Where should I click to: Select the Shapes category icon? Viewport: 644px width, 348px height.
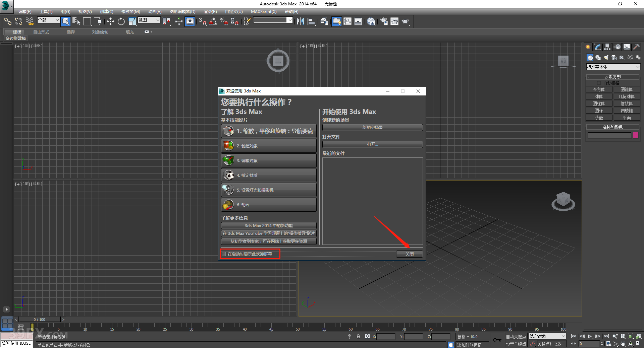pos(598,58)
